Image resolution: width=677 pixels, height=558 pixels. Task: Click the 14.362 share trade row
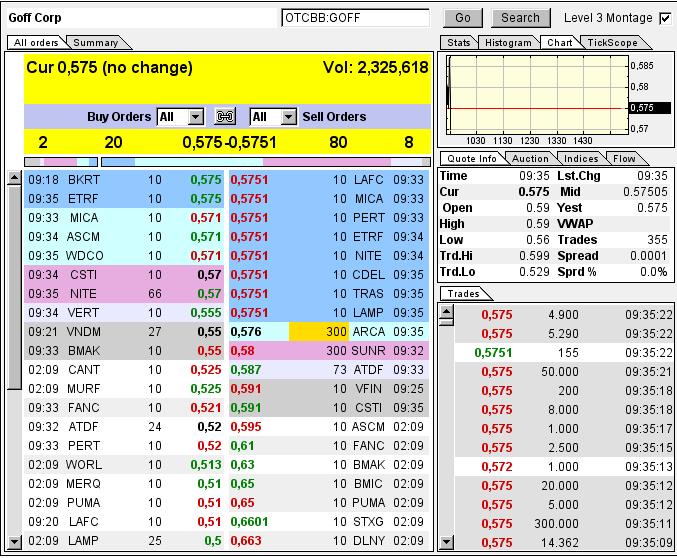click(x=564, y=542)
